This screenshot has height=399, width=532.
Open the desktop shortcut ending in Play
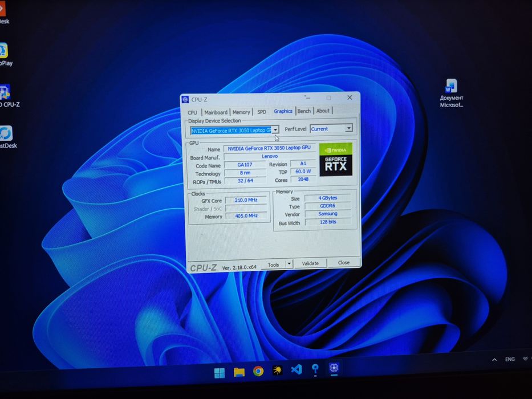[x=5, y=55]
